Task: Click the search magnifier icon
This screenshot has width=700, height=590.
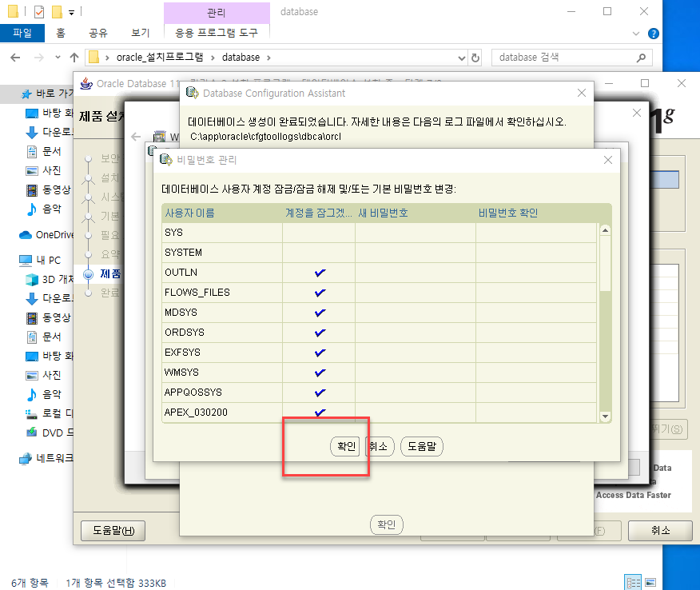Action: [x=642, y=58]
